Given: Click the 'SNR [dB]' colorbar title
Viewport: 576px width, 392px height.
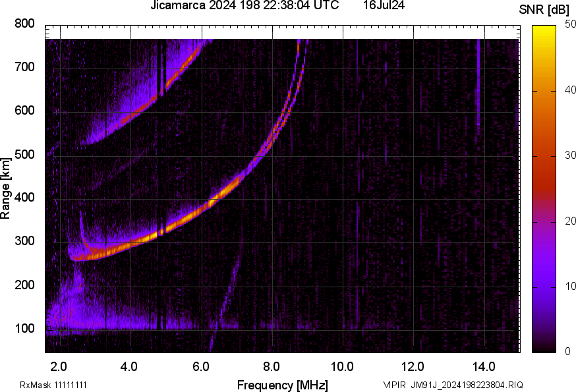Looking at the screenshot, I should (x=544, y=9).
